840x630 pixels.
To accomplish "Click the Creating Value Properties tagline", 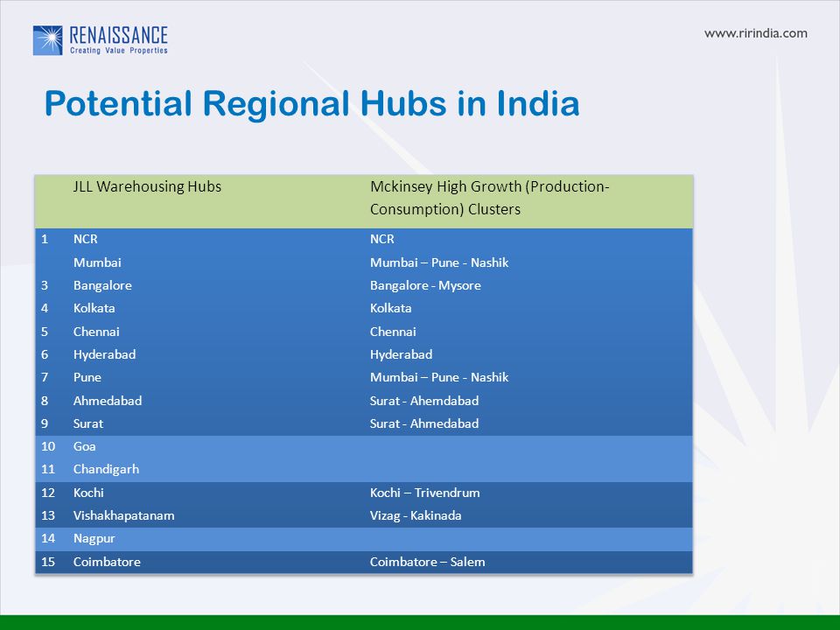I will [119, 51].
